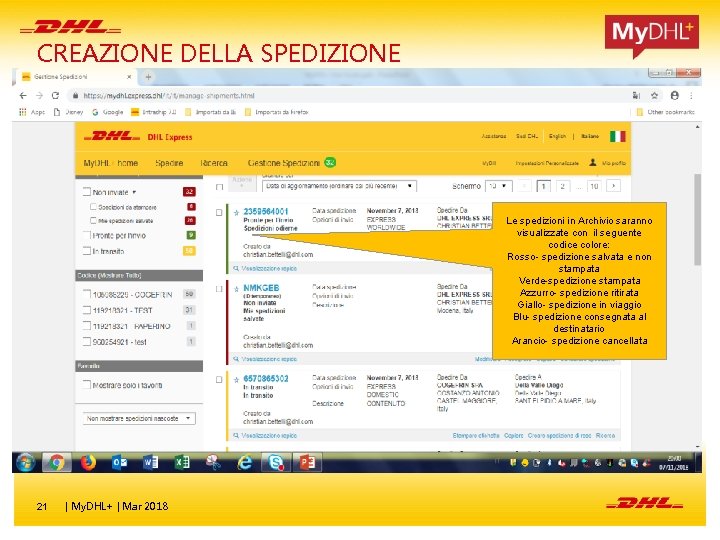The image size is (720, 540).
Task: Open Windows Start menu orb
Action: [x=26, y=462]
